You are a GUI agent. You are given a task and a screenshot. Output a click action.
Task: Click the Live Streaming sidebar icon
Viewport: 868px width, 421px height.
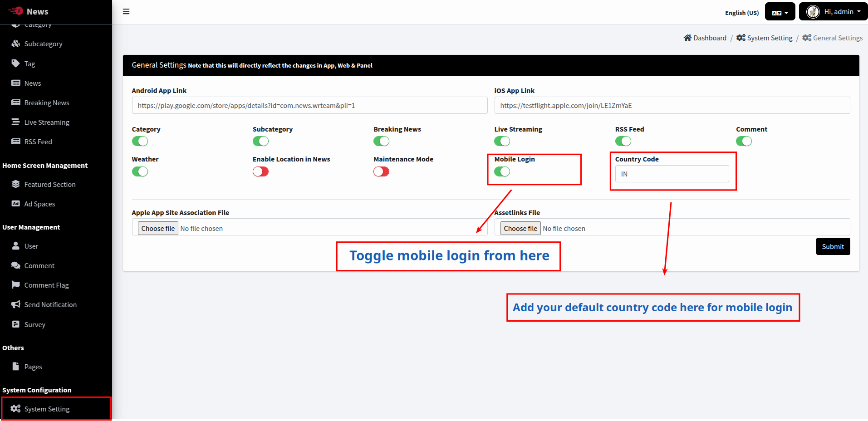point(15,122)
